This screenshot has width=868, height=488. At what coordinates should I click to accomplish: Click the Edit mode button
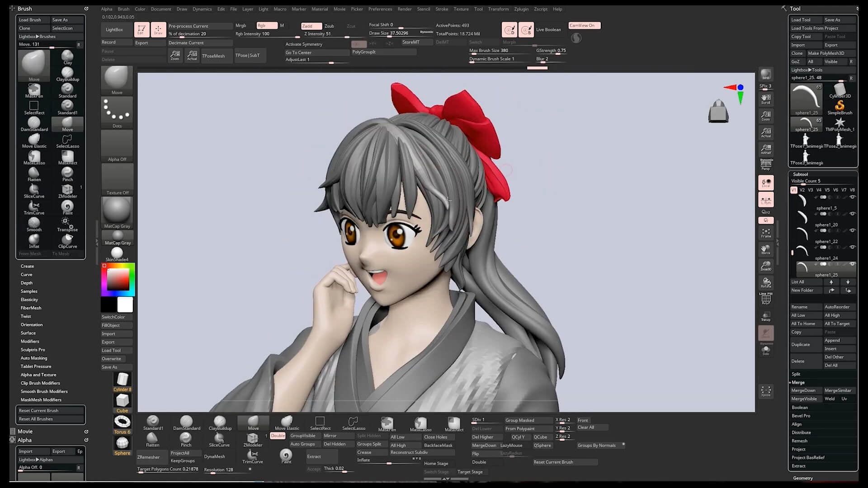142,29
